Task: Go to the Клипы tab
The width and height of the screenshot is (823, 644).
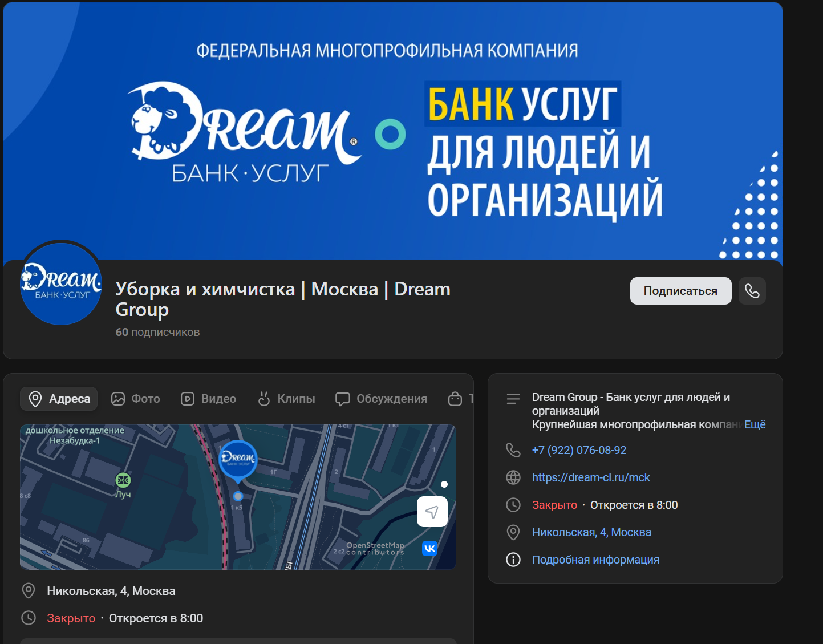Action: point(286,399)
